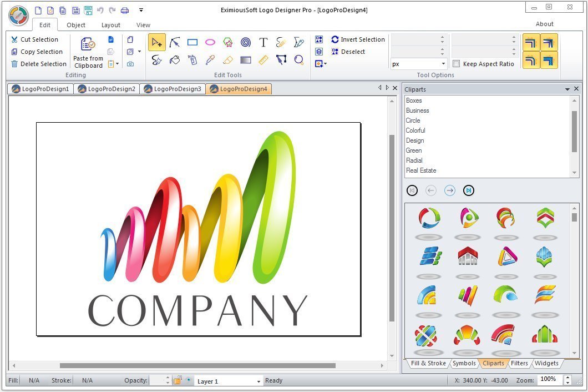This screenshot has height=392, width=588.
Task: Select the Spiral tool
Action: click(x=246, y=42)
